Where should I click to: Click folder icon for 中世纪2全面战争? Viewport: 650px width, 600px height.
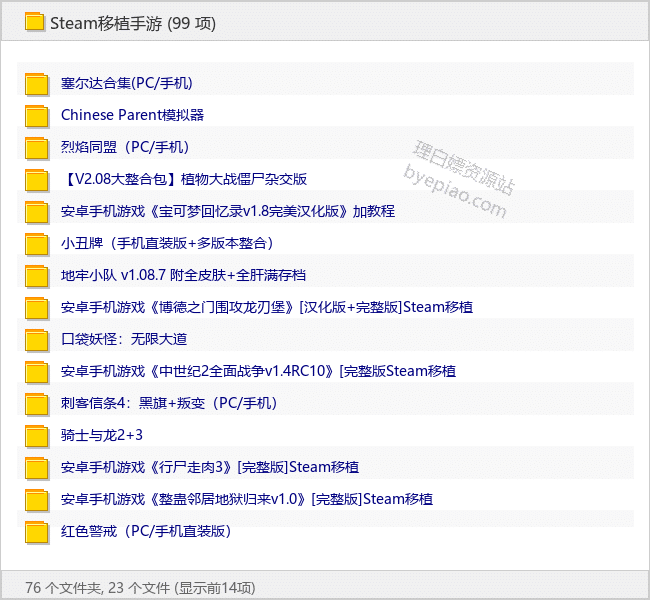pos(37,372)
